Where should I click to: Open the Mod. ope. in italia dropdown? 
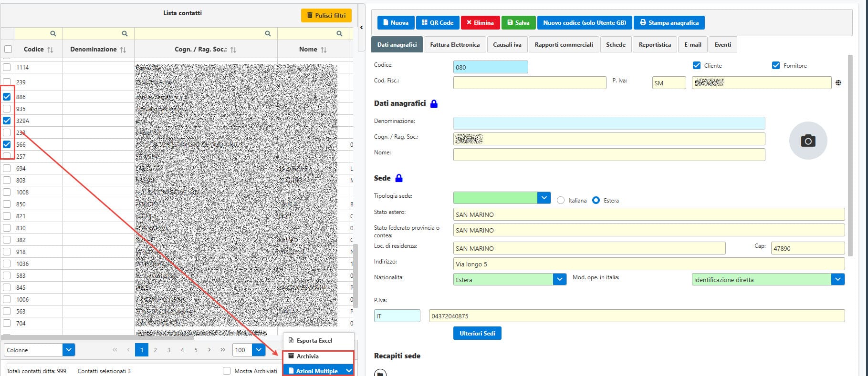[837, 279]
